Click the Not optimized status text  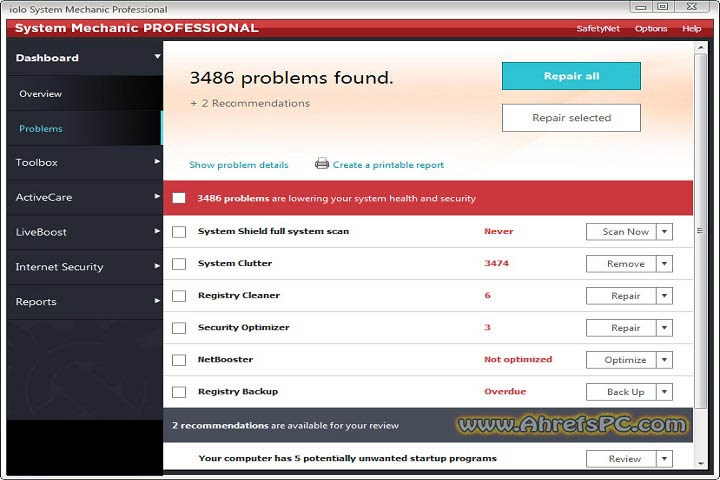518,359
